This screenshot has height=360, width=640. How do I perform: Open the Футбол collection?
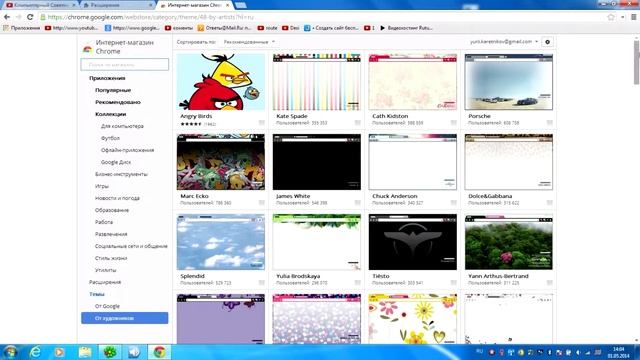(x=110, y=138)
